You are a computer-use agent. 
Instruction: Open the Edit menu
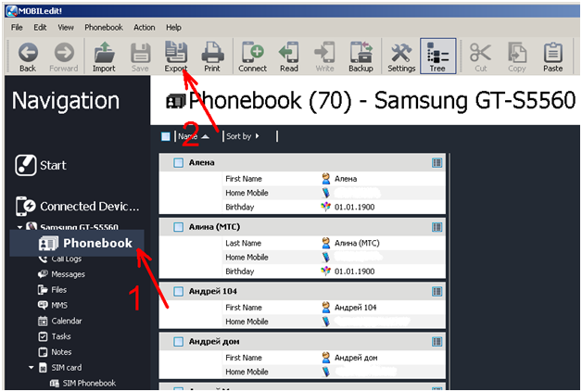click(x=40, y=28)
